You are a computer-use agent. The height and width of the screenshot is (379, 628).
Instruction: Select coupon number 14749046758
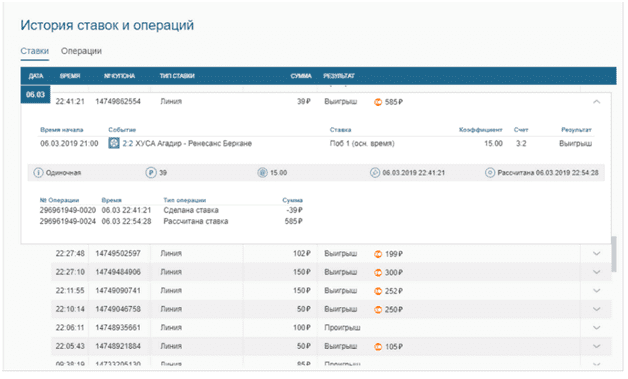coord(118,309)
